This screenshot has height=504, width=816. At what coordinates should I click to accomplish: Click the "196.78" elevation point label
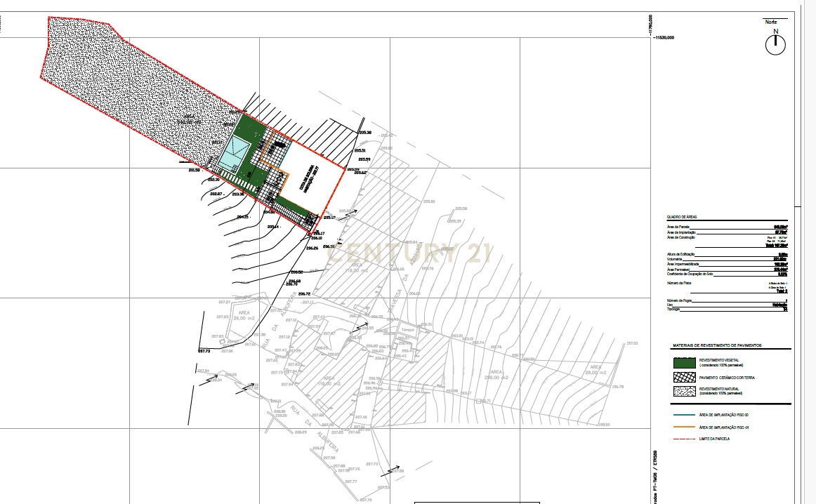tap(618, 387)
